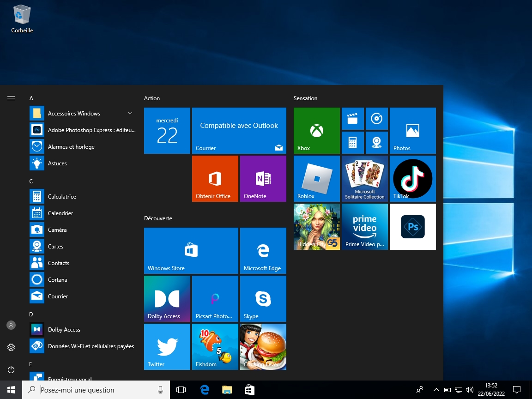
Task: Open the volume control in tray
Action: click(x=470, y=390)
